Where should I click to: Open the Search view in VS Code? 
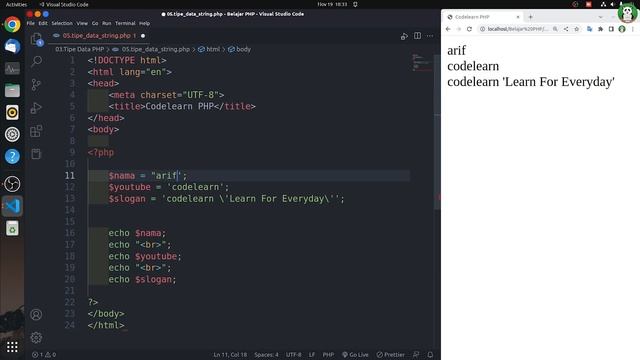tap(36, 61)
